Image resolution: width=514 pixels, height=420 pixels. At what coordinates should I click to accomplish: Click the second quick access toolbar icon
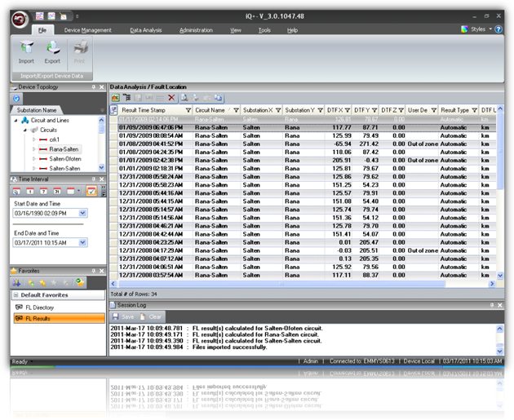pos(51,15)
